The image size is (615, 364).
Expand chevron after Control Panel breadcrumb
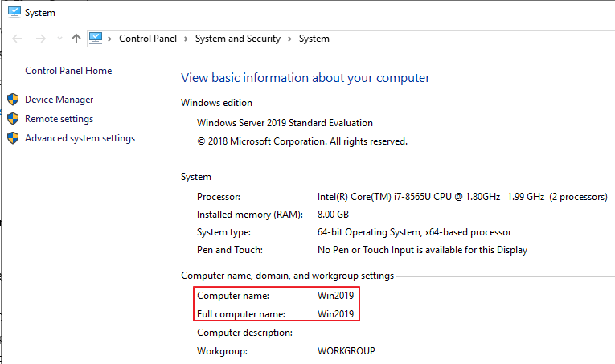coord(186,39)
